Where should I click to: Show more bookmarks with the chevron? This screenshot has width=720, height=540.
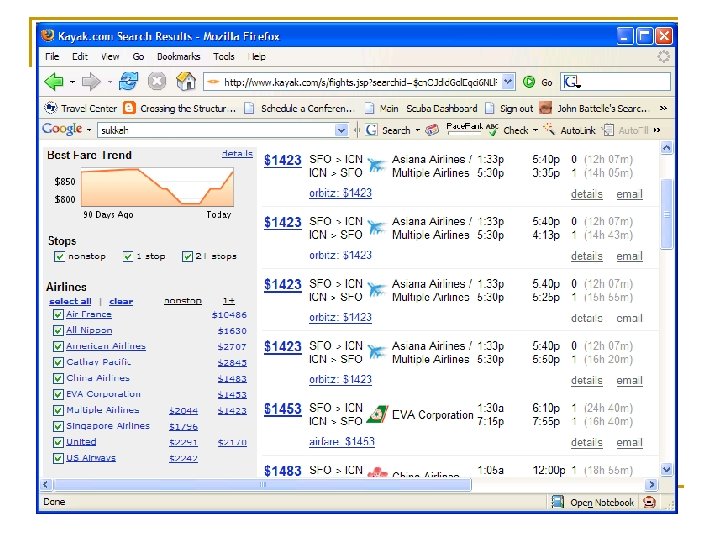coord(663,108)
